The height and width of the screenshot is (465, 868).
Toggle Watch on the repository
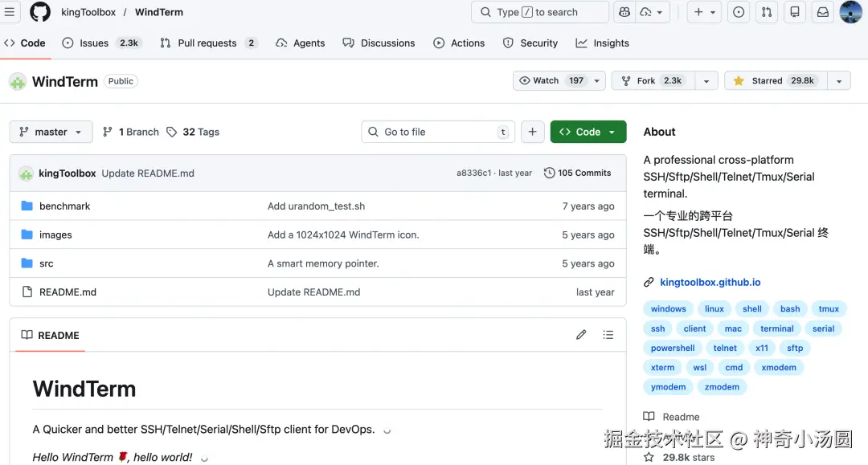pos(551,81)
